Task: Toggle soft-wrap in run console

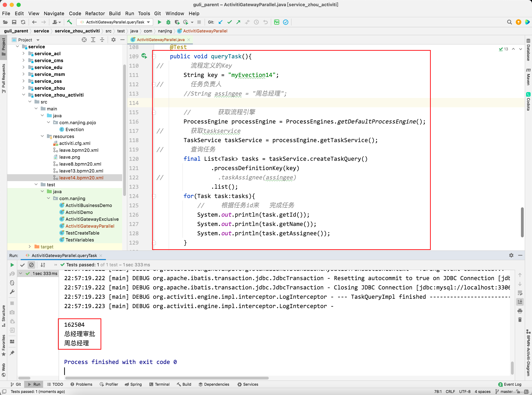Action: click(520, 293)
